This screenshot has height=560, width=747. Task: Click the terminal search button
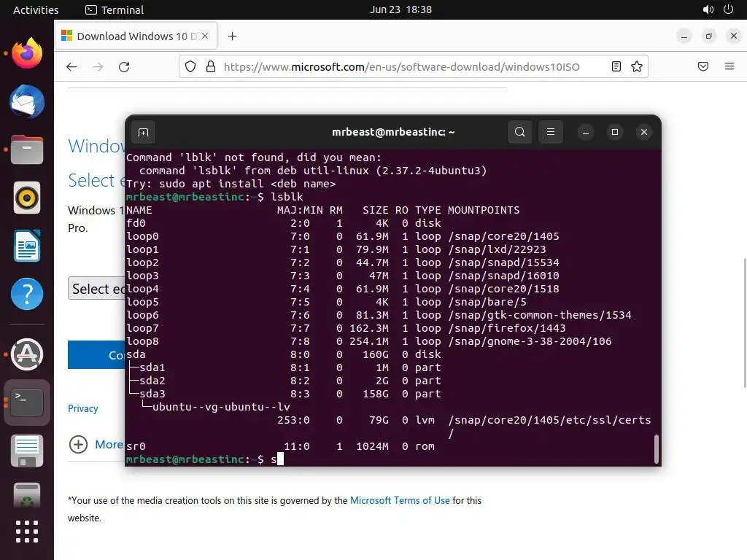pyautogui.click(x=519, y=132)
